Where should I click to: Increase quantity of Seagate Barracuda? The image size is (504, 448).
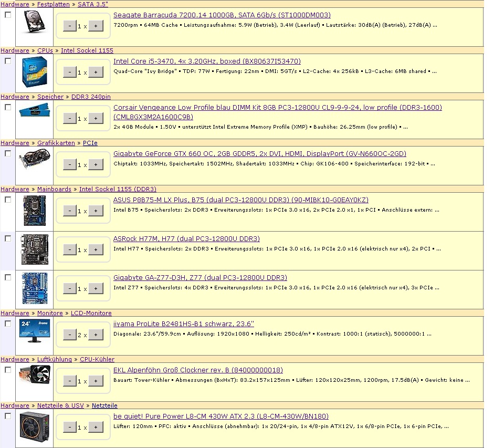[96, 26]
